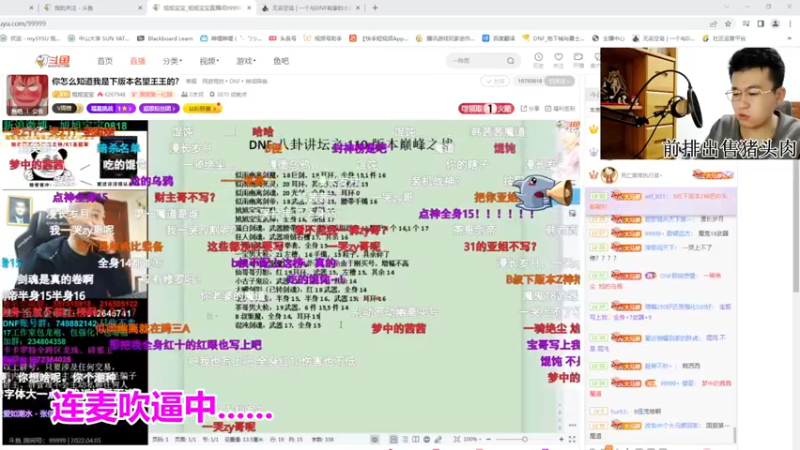Viewport: 800px width, 450px height.
Task: Close the 我的关注 browser tab
Action: [140, 8]
